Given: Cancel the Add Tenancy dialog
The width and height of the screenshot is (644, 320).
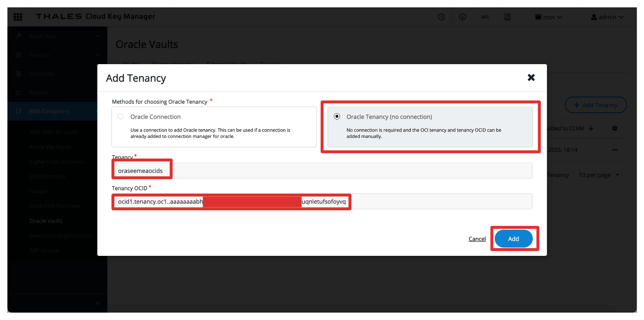Looking at the screenshot, I should click(x=477, y=239).
